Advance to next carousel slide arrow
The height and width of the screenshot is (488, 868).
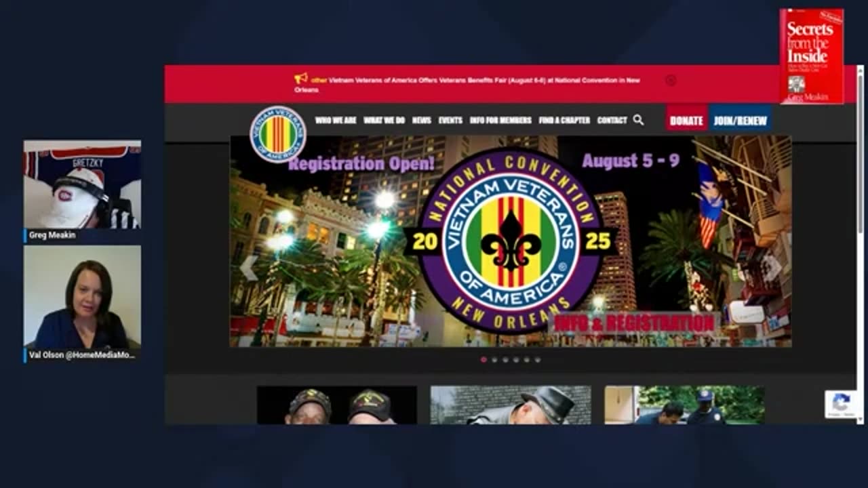pyautogui.click(x=772, y=268)
